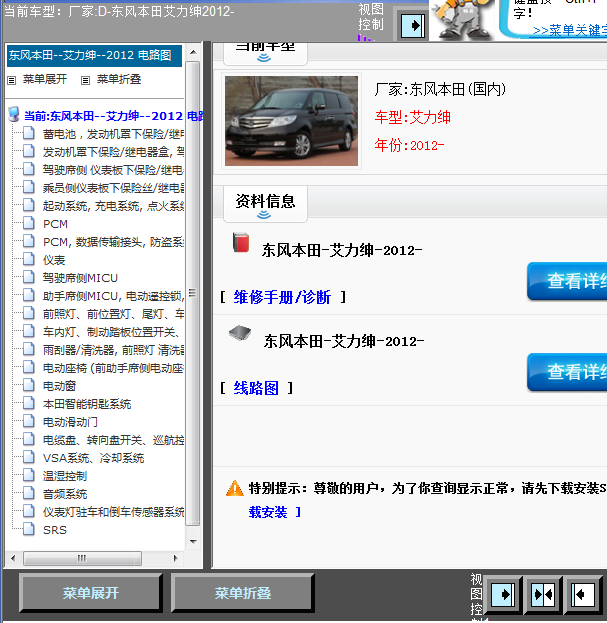The height and width of the screenshot is (623, 607).
Task: Click the top 菜单展开 link in sidebar
Action: pyautogui.click(x=45, y=79)
